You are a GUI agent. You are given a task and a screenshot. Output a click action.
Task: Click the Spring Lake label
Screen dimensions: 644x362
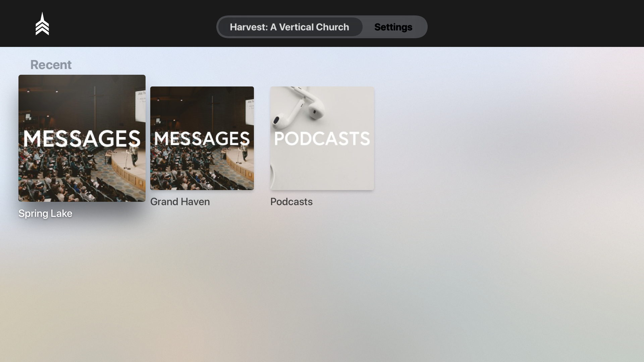pyautogui.click(x=45, y=214)
